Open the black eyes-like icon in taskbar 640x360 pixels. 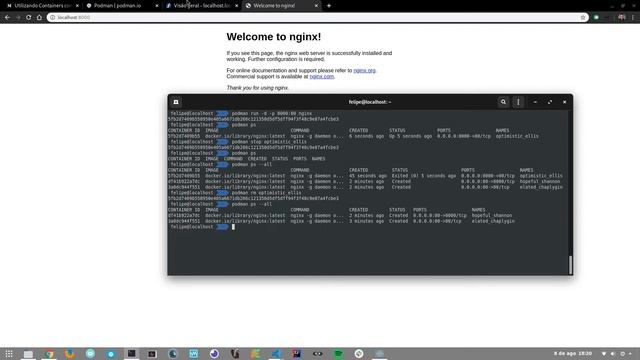click(x=318, y=354)
